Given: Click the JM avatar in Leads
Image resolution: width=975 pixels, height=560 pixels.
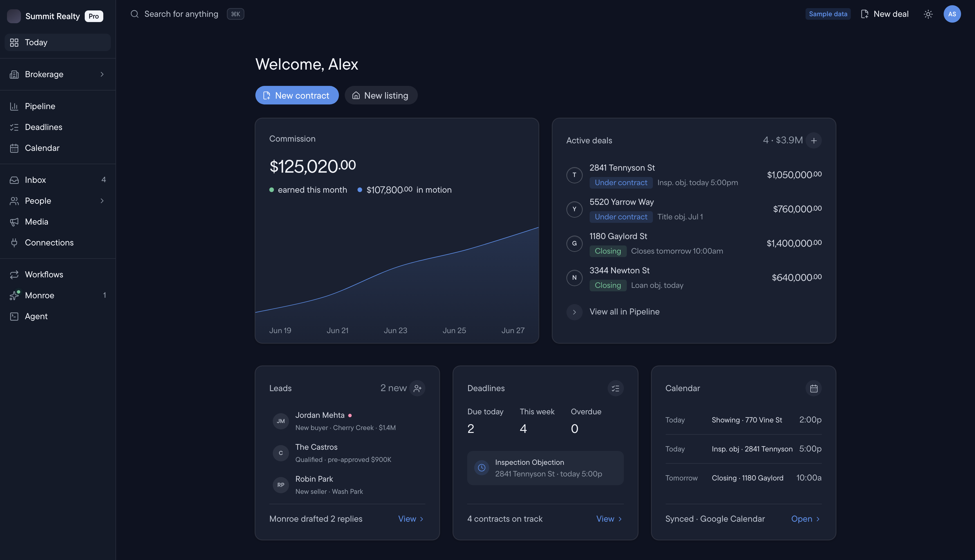Looking at the screenshot, I should tap(281, 421).
